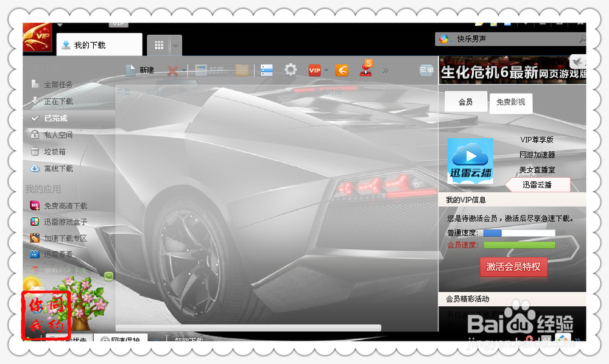
Task: Click the 我的VIP信息 header
Action: (512, 200)
